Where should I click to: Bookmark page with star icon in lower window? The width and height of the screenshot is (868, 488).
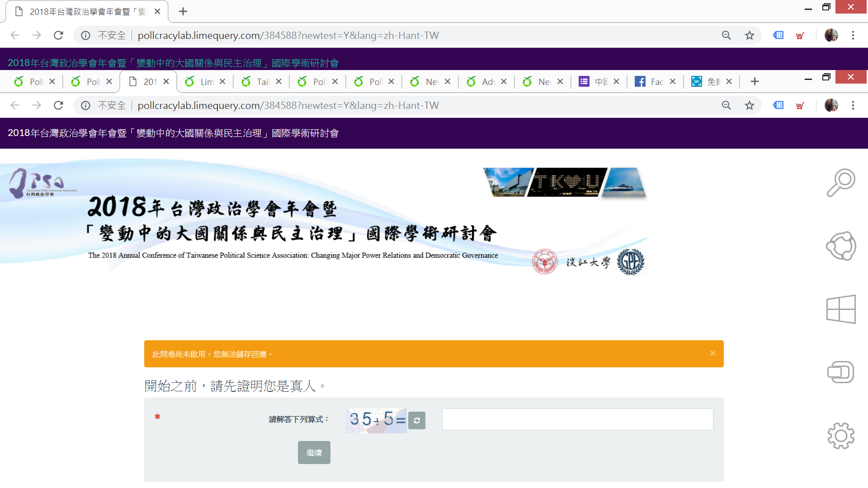[750, 105]
